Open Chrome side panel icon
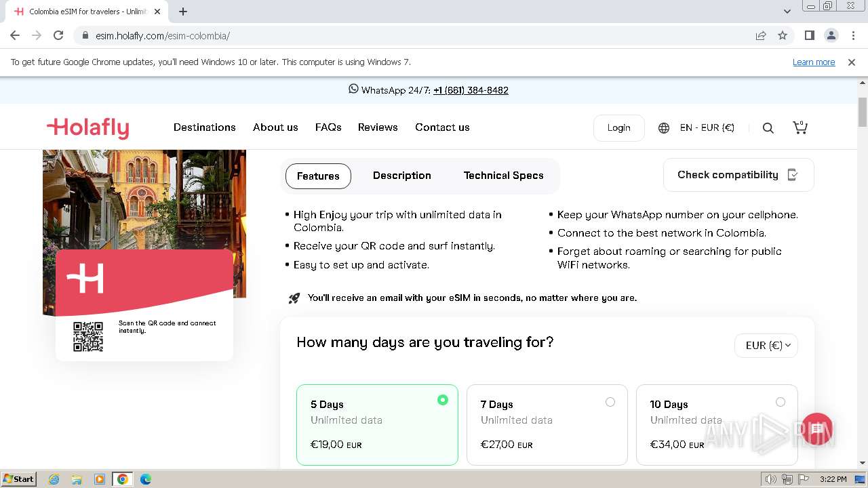The width and height of the screenshot is (868, 488). (809, 35)
